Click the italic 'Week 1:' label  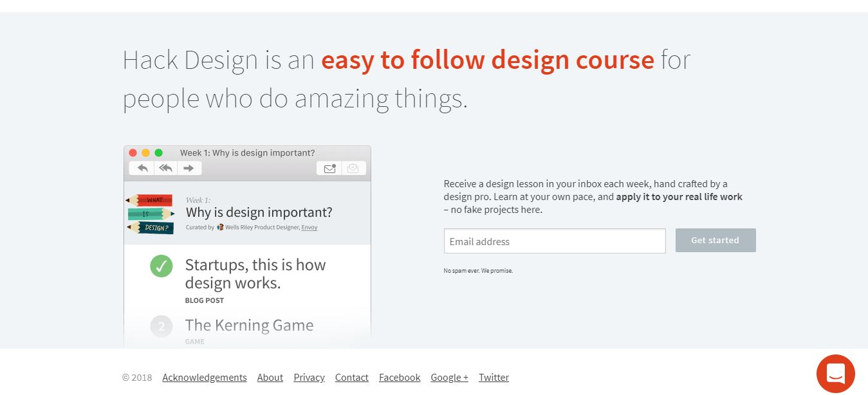198,200
